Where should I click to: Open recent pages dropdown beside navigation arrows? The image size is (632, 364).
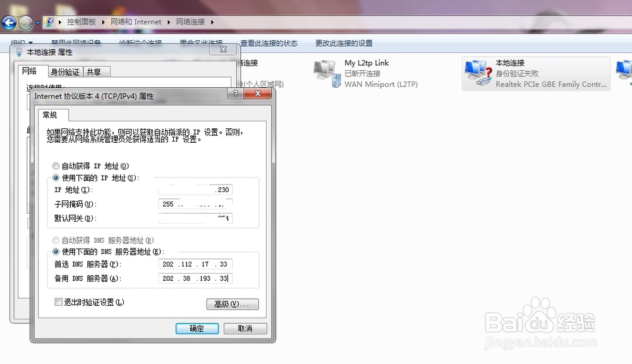pos(38,23)
